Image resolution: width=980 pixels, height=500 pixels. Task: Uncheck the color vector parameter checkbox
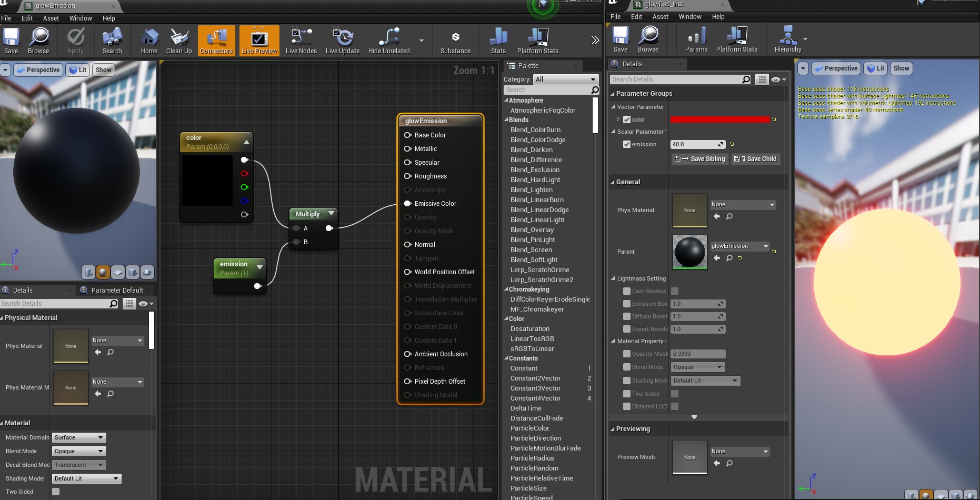[627, 119]
